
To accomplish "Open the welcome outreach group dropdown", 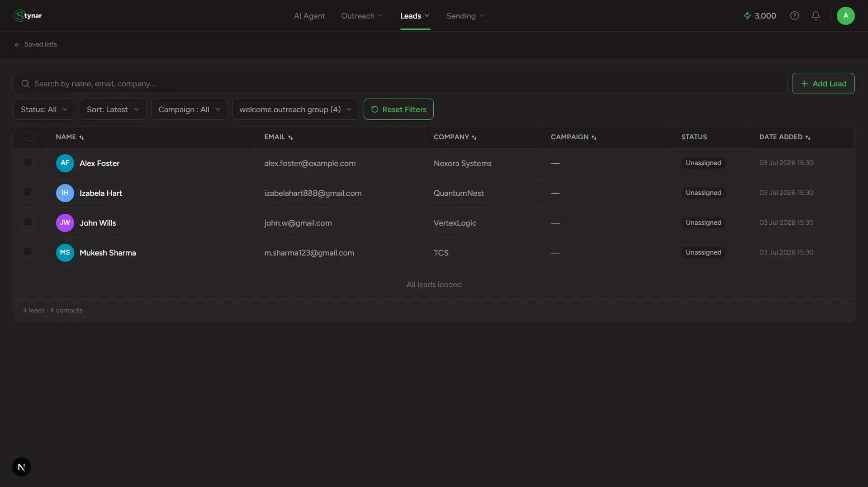I will tap(296, 109).
